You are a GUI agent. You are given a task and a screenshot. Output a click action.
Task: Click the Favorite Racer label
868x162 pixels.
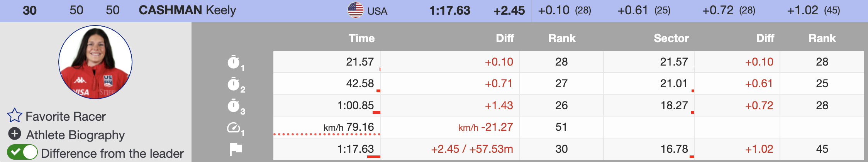(66, 116)
